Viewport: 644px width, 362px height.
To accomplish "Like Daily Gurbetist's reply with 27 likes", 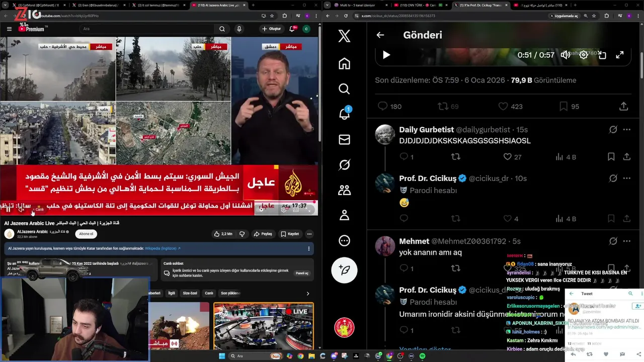I will [x=512, y=157].
